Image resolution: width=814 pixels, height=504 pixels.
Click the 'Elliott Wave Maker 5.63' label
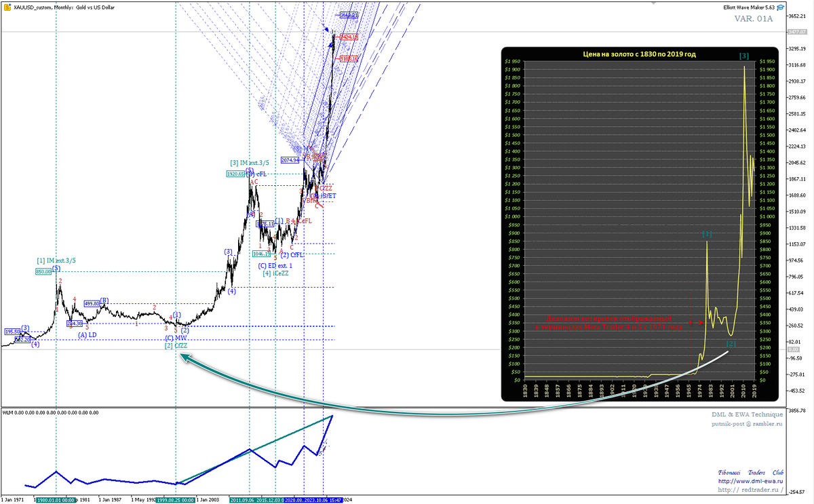749,7
